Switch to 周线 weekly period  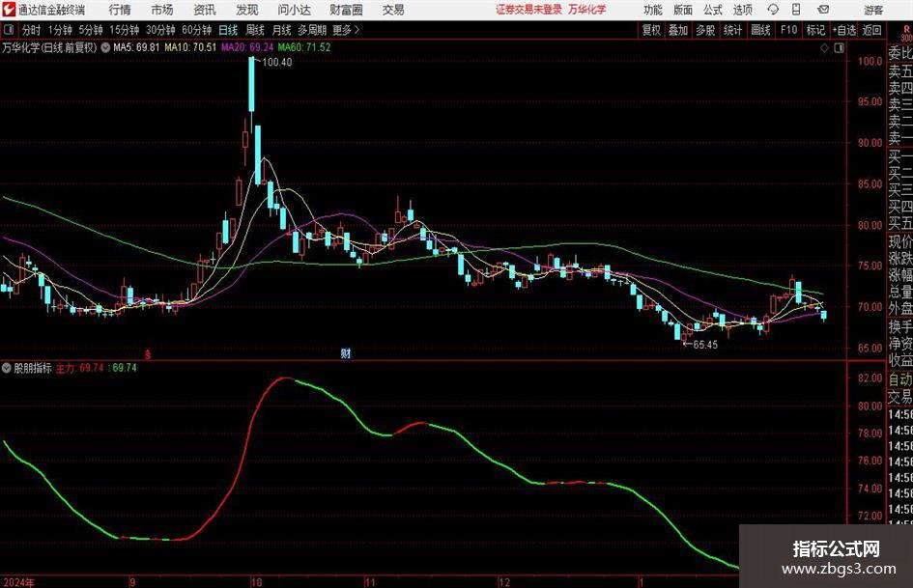point(255,30)
